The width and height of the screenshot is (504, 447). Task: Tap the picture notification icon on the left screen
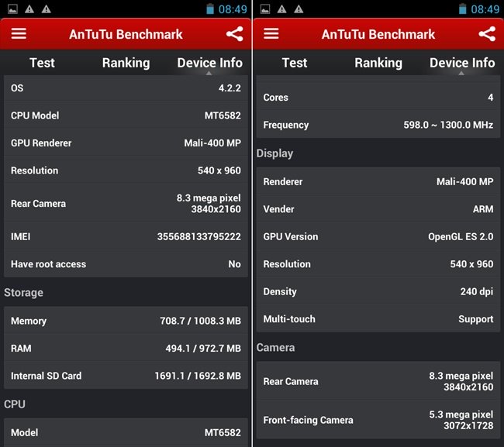(x=11, y=9)
